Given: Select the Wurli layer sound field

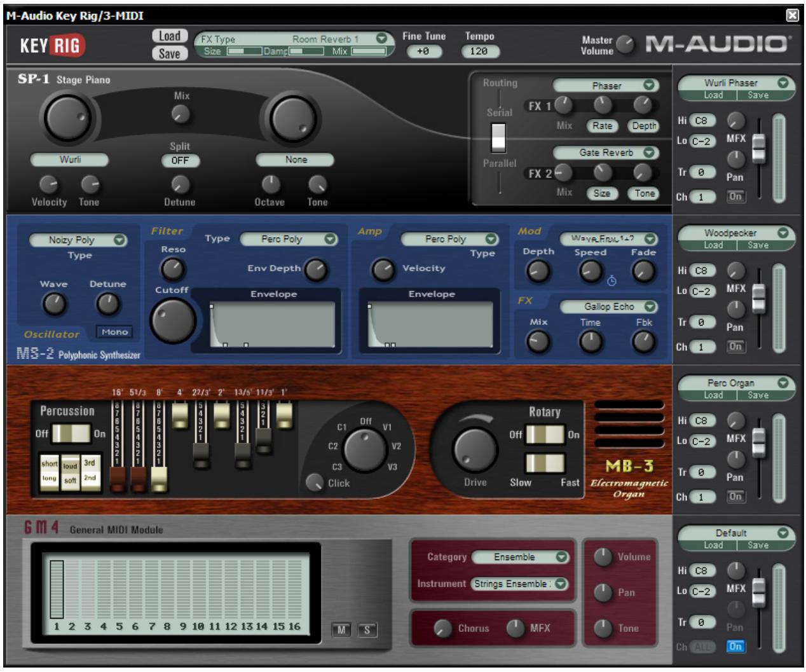Looking at the screenshot, I should [70, 160].
